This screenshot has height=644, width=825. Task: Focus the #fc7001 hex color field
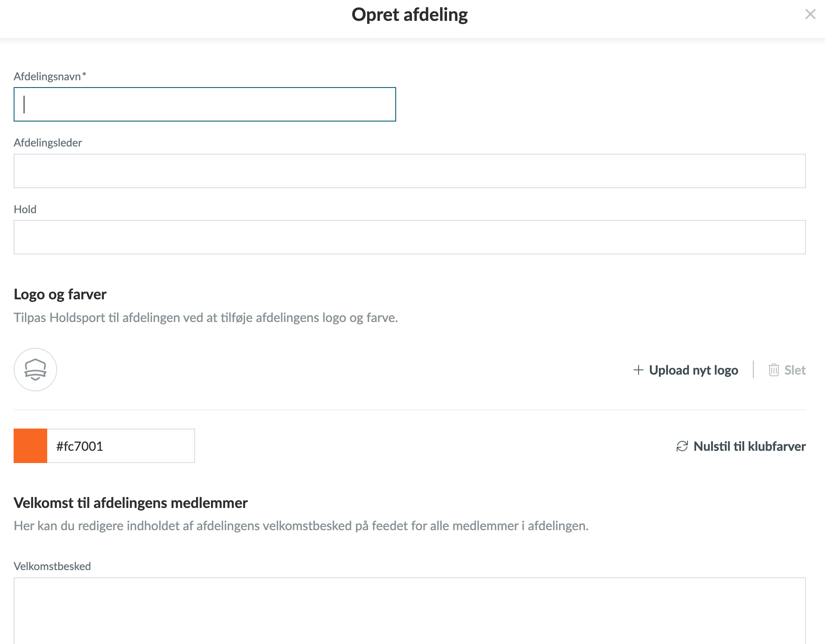[x=121, y=446]
